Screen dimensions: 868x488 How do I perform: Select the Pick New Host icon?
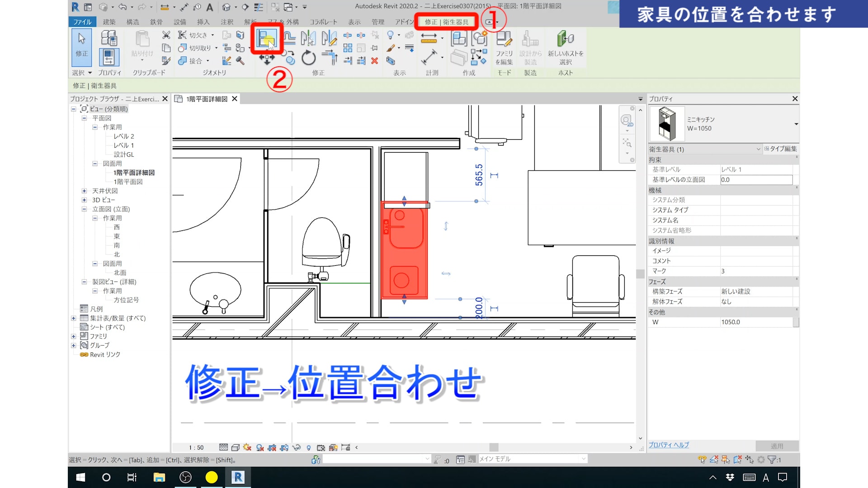point(565,39)
